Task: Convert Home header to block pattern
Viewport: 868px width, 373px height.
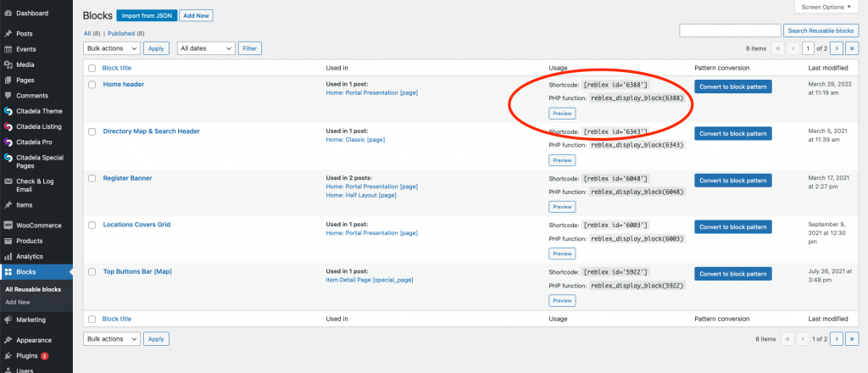Action: click(x=733, y=86)
